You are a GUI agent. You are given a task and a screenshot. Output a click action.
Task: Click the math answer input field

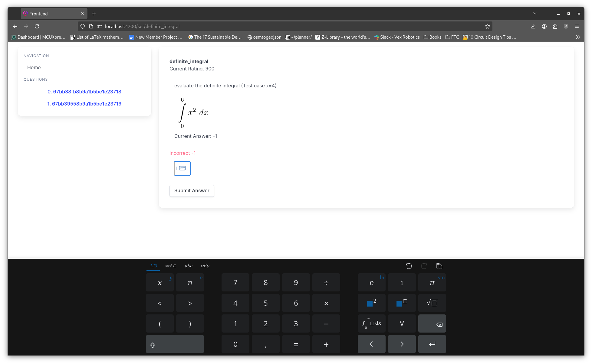point(177,168)
